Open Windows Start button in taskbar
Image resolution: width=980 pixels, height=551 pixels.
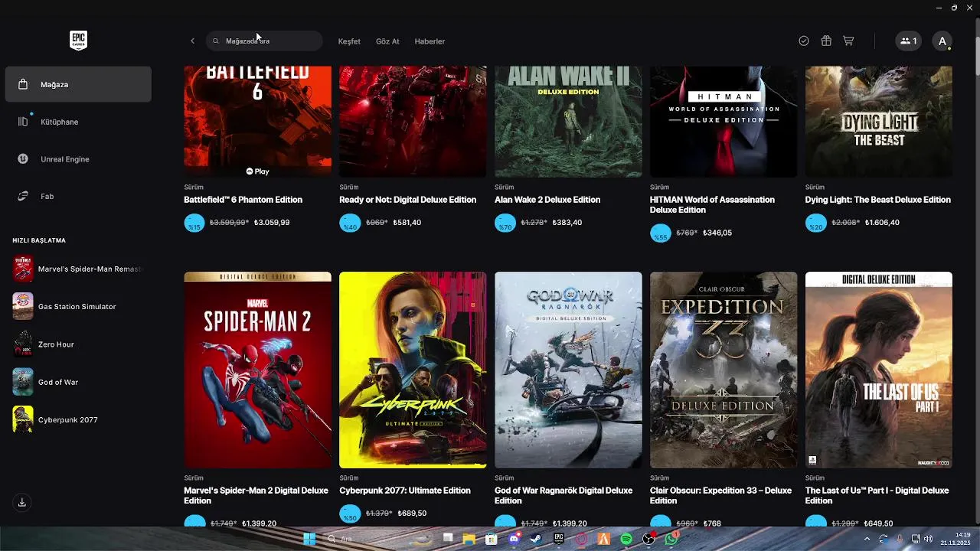click(x=309, y=540)
